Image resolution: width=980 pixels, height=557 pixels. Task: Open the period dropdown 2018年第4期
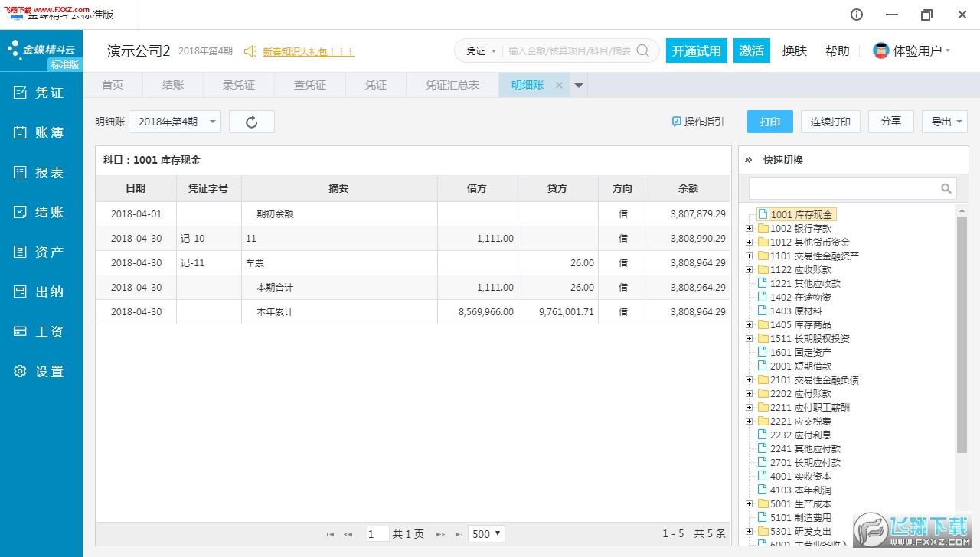(175, 122)
